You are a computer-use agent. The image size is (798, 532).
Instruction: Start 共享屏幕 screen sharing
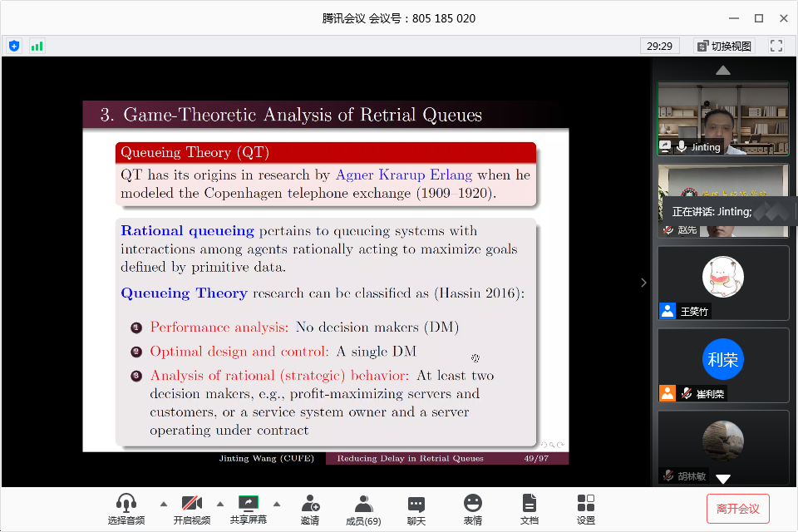point(249,509)
